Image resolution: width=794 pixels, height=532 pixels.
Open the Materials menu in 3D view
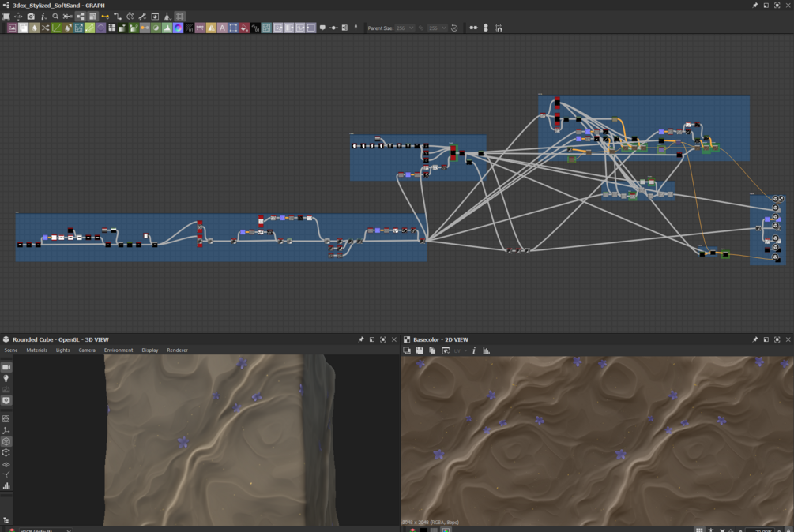pyautogui.click(x=36, y=350)
